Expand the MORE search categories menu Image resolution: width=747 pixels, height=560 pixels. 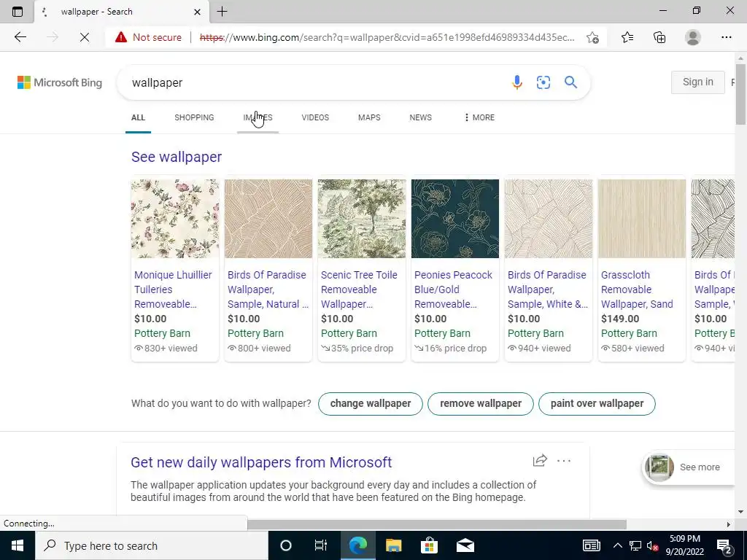click(479, 117)
